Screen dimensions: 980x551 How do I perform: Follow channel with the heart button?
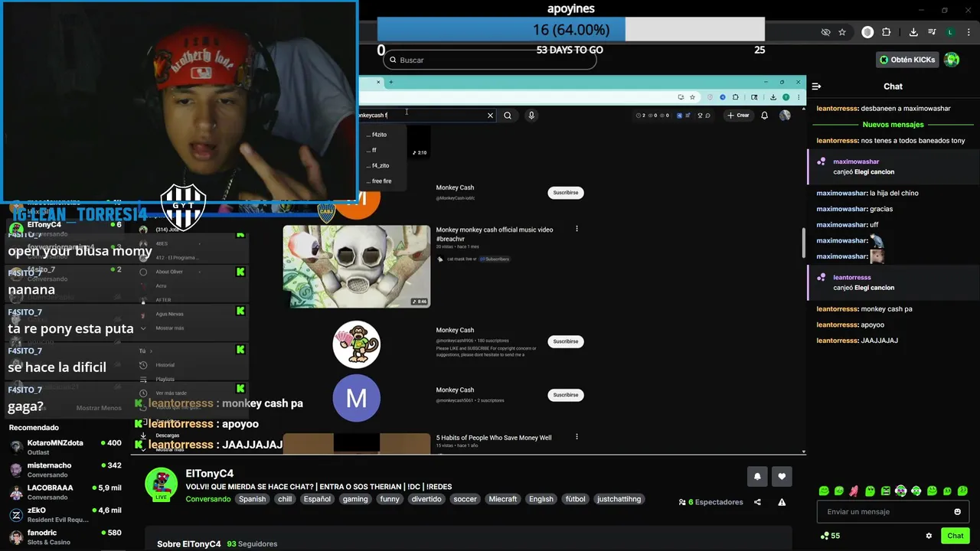click(782, 476)
